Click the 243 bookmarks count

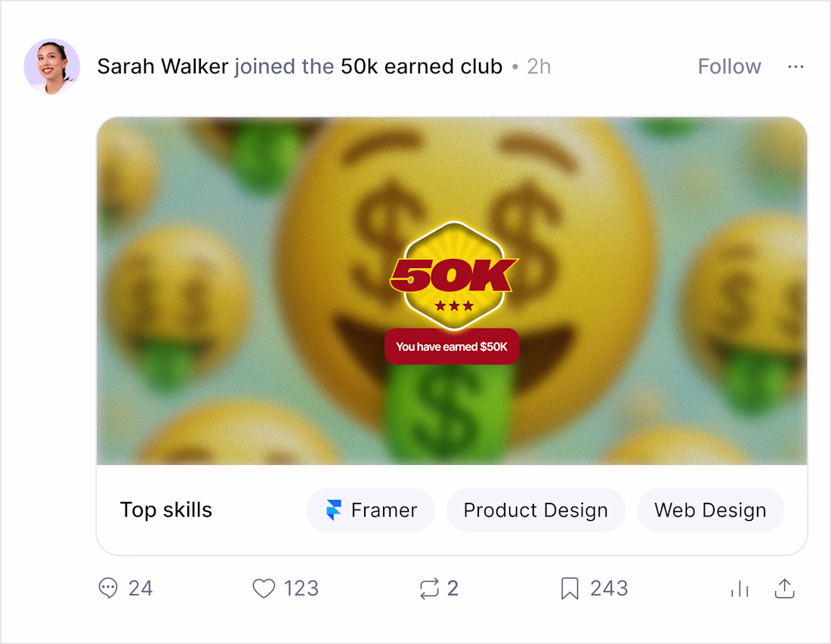tap(609, 588)
